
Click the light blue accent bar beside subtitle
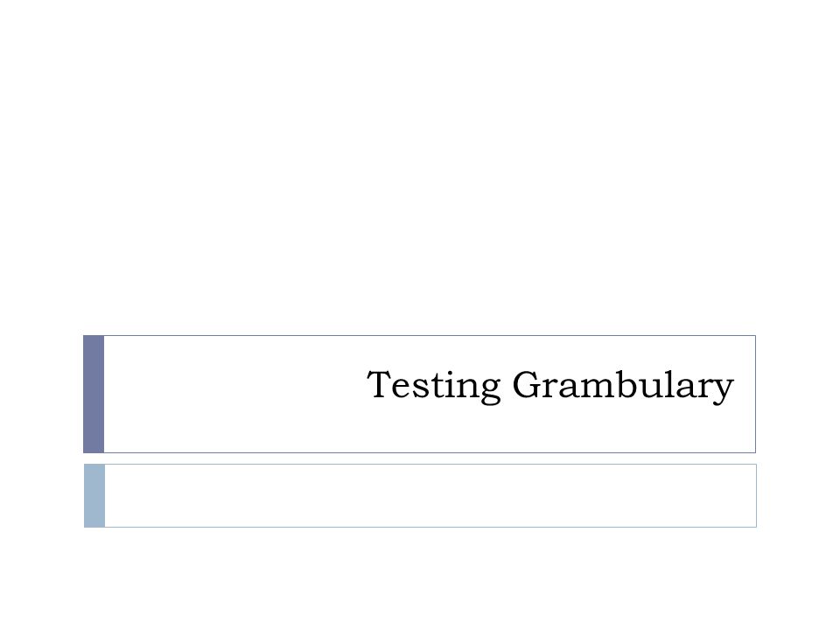(94, 495)
